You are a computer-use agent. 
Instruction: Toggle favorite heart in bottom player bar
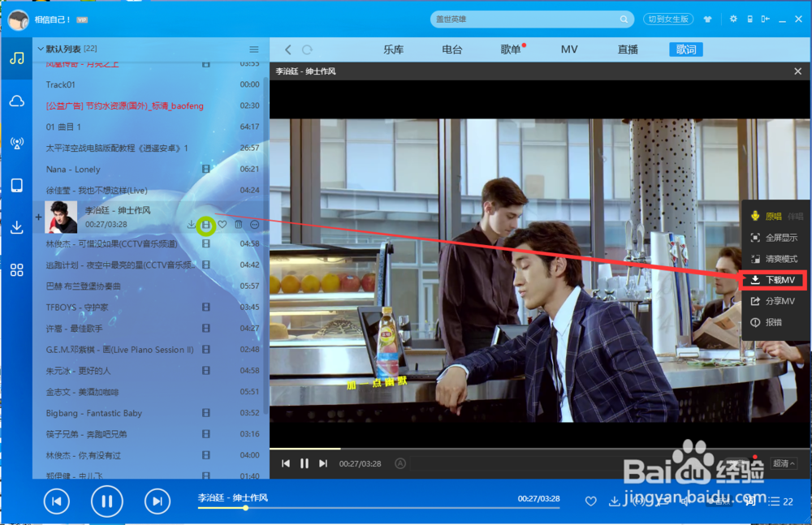point(590,501)
